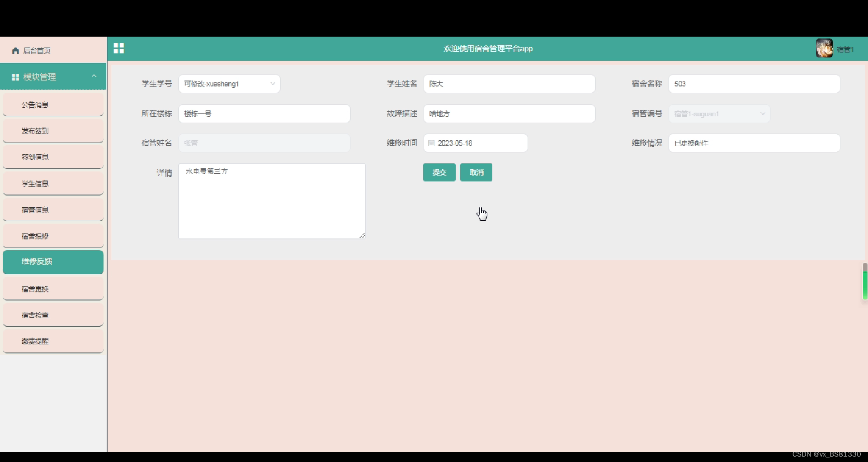Click the 故障描述 input field

[x=509, y=114]
